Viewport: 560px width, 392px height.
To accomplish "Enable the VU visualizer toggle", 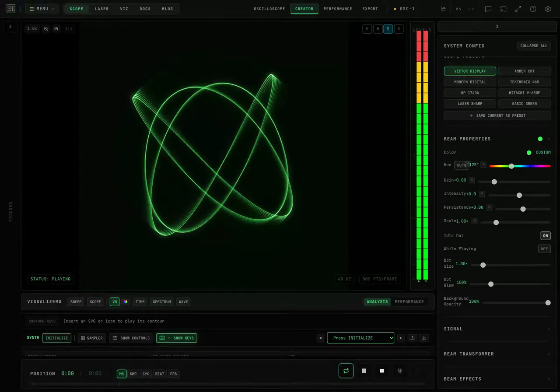I will 115,301.
